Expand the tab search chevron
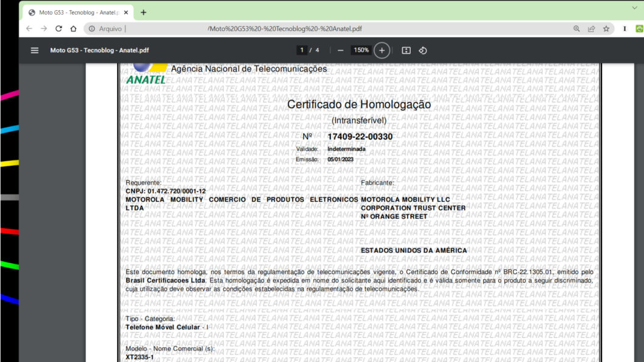Viewport: 644px width, 362px height. [634, 7]
